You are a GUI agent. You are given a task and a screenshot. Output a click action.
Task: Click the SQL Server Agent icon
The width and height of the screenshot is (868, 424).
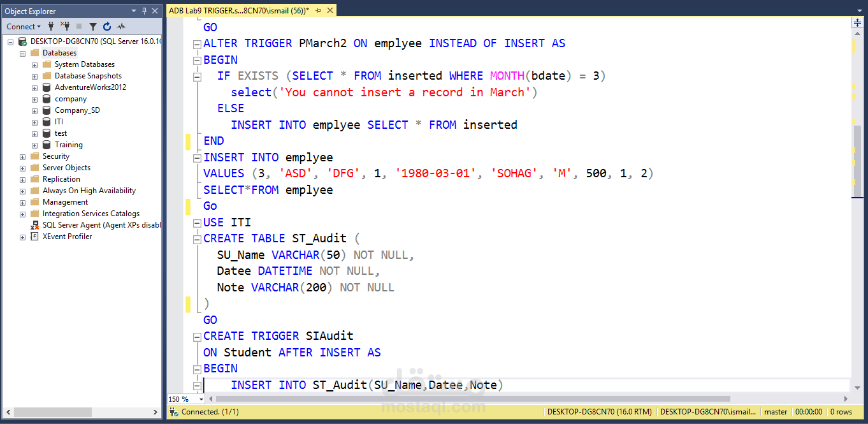coord(34,225)
